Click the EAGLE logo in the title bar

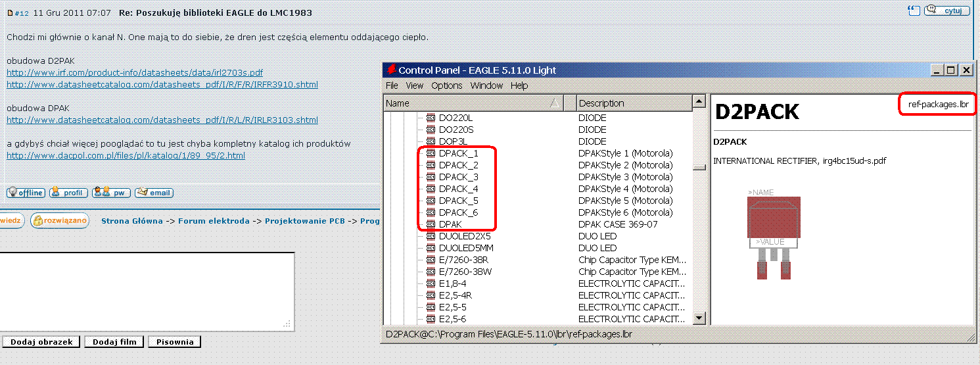390,70
